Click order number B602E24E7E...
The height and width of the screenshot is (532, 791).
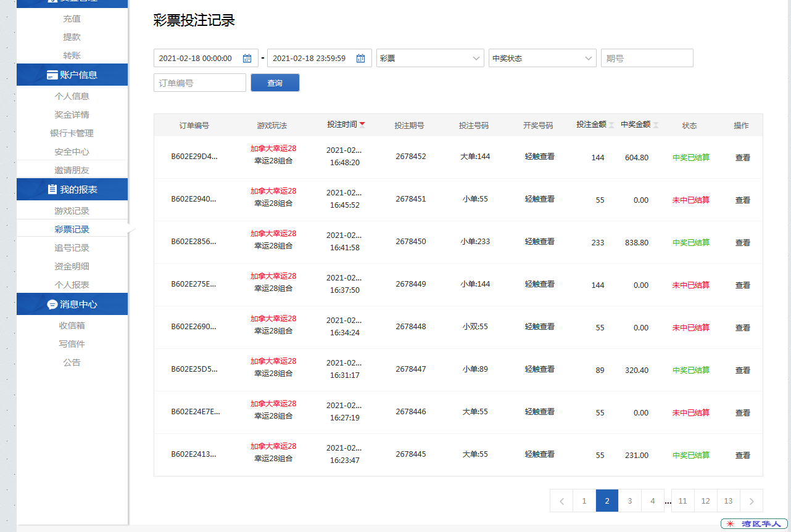tap(196, 412)
